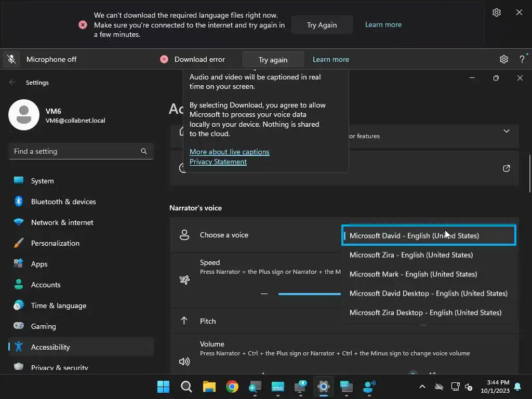Click the Speed running figure icon
The width and height of the screenshot is (532, 399).
click(184, 280)
